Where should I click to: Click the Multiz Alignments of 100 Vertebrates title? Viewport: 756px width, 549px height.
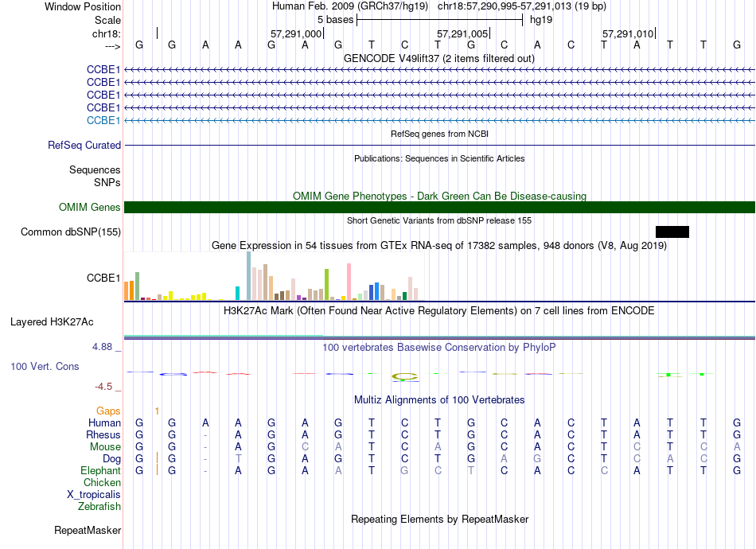pos(439,399)
